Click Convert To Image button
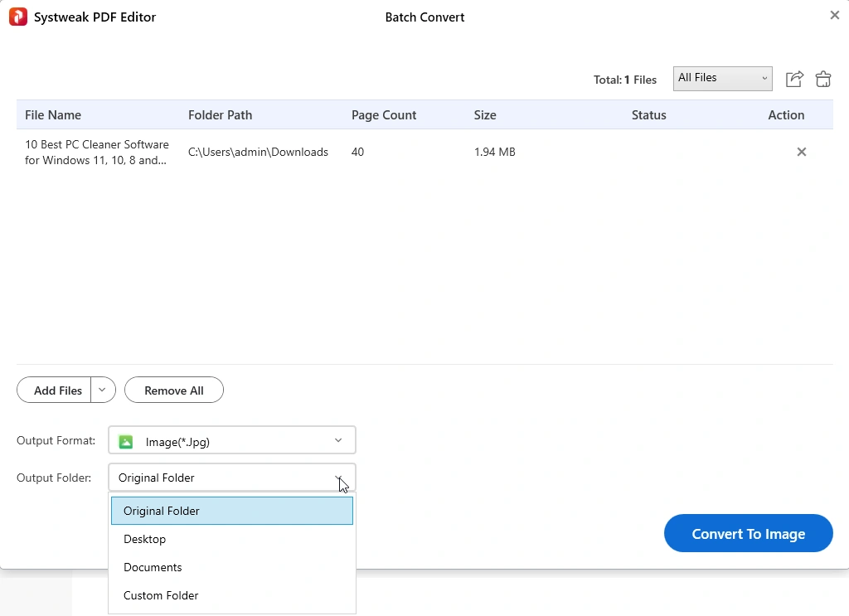Image resolution: width=849 pixels, height=616 pixels. click(x=749, y=533)
